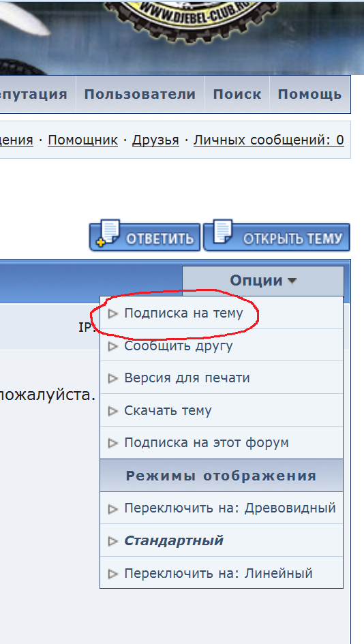
Task: Open the Пользователи navigation tab
Action: (140, 94)
